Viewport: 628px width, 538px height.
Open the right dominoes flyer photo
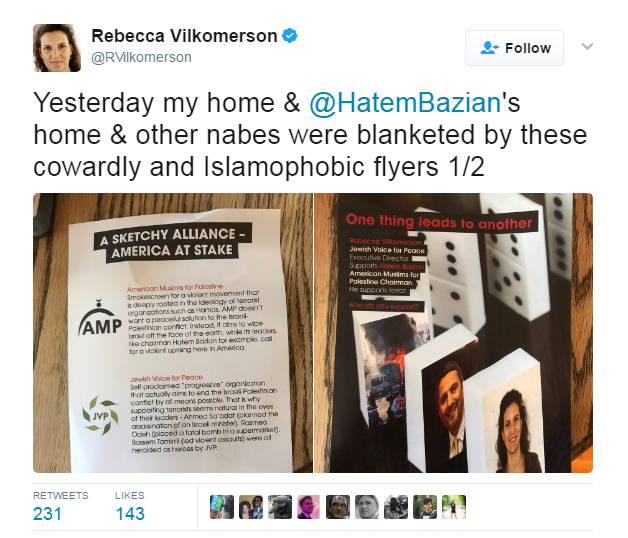[453, 333]
